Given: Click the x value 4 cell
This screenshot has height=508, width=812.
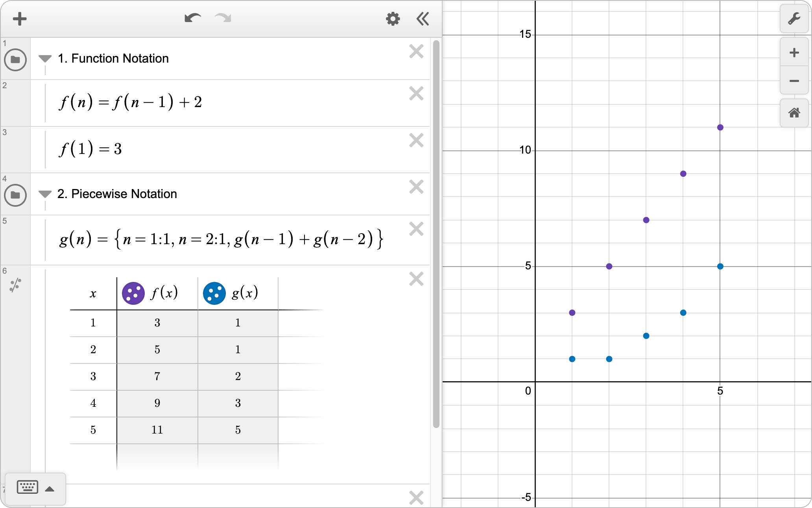Looking at the screenshot, I should [93, 403].
